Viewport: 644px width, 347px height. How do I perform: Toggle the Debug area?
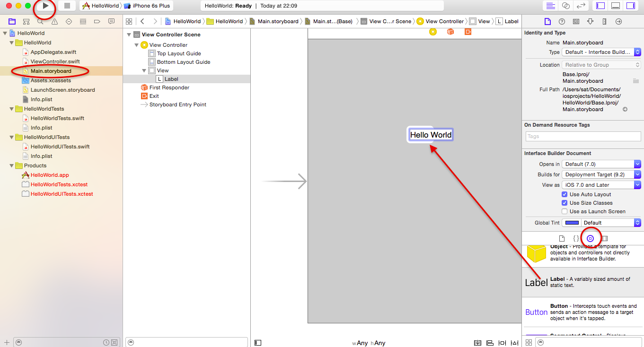[616, 6]
